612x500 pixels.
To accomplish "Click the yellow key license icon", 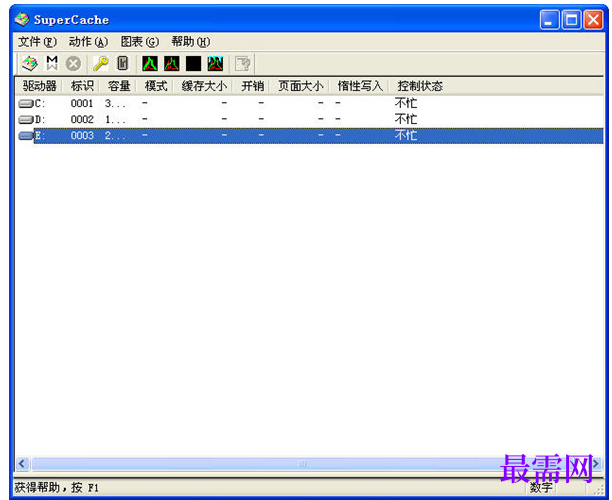I will pos(101,63).
